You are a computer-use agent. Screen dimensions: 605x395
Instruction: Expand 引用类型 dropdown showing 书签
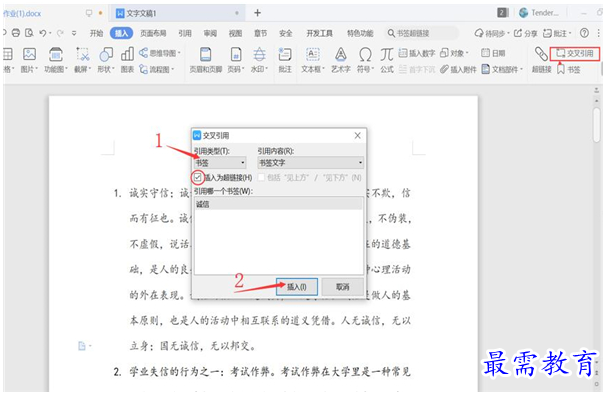[220, 162]
